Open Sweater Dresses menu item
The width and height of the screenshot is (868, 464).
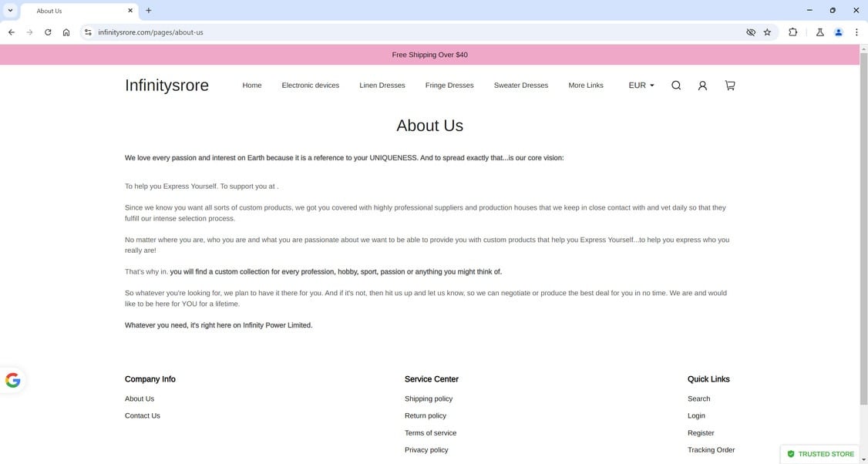coord(521,86)
